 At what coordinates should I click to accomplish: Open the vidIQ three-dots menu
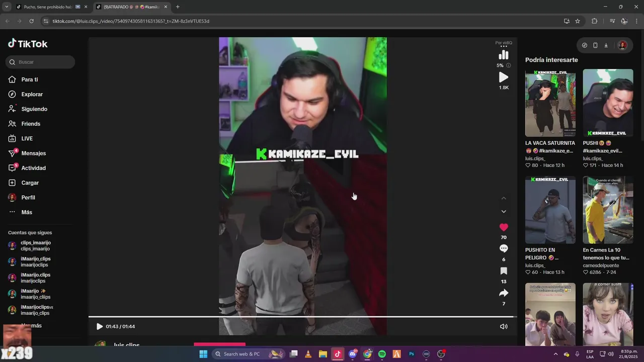point(504,47)
